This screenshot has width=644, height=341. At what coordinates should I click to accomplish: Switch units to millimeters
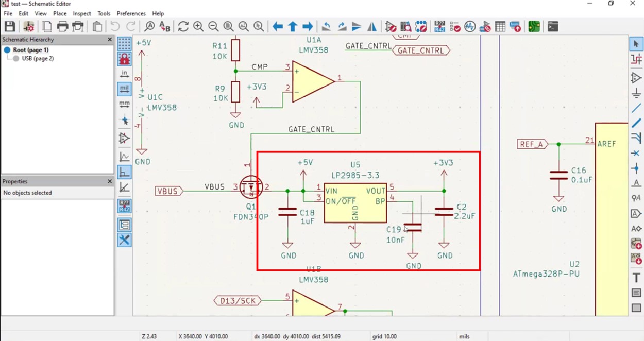tap(124, 104)
